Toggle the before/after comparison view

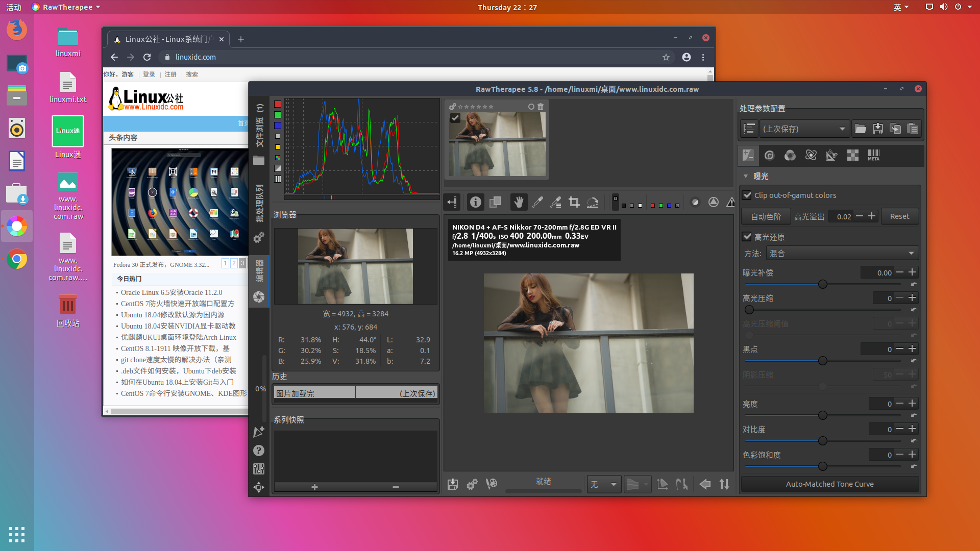coord(495,202)
